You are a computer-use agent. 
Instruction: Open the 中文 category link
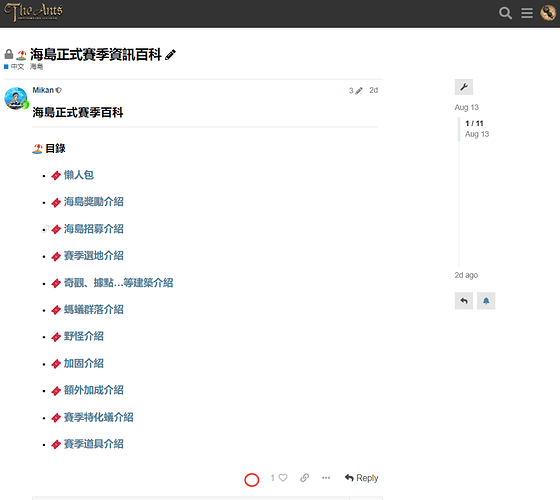pos(14,67)
